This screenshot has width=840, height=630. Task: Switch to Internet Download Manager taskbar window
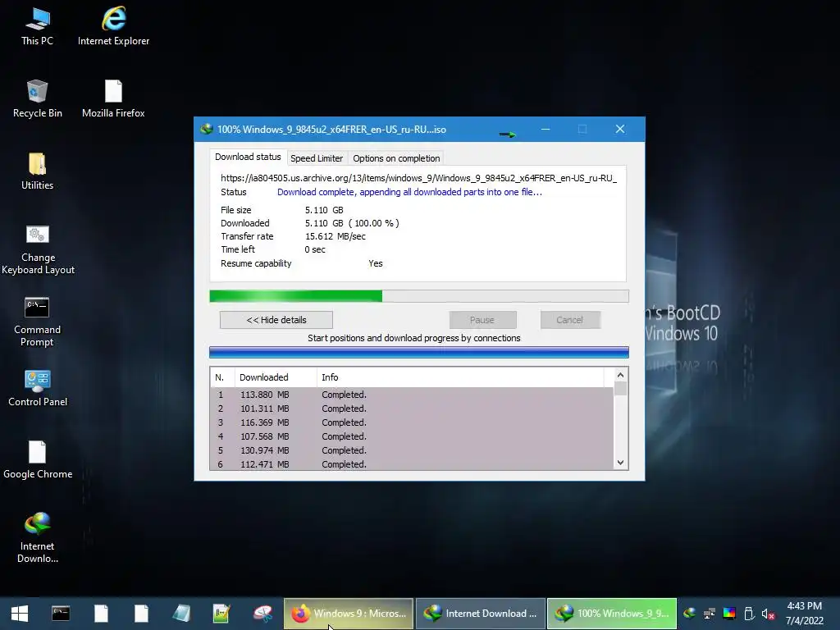pos(481,614)
